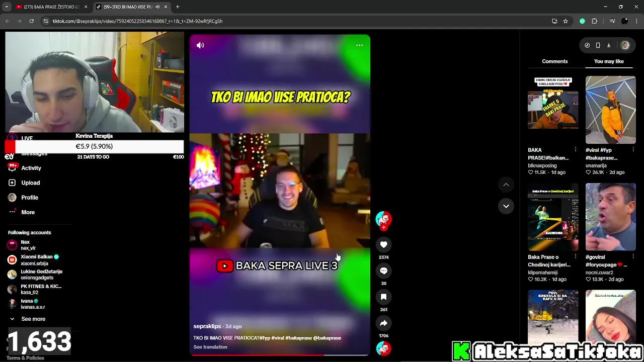
Task: Open Activity in the sidebar
Action: (31, 168)
